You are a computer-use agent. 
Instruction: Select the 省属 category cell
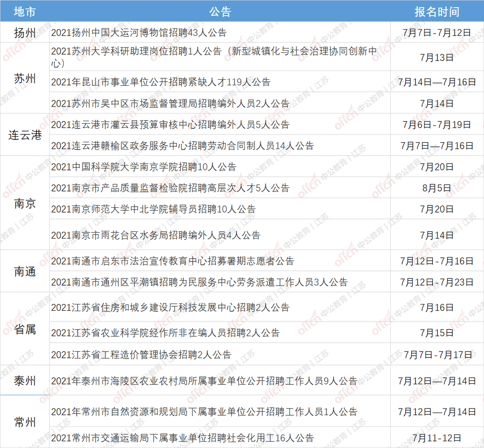pos(25,329)
